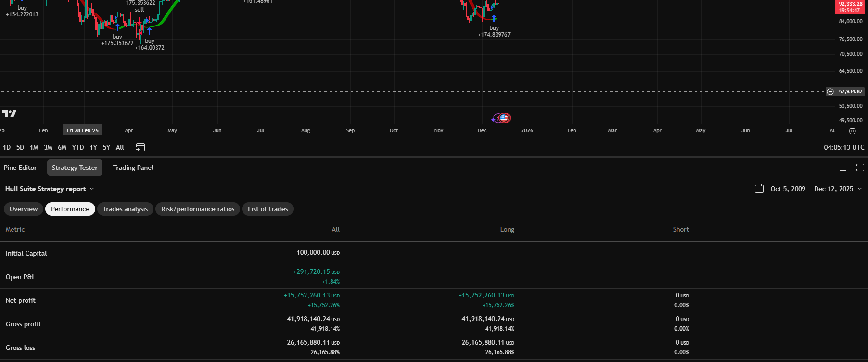Select the Strategy Tester tab
This screenshot has width=868, height=362.
(75, 168)
